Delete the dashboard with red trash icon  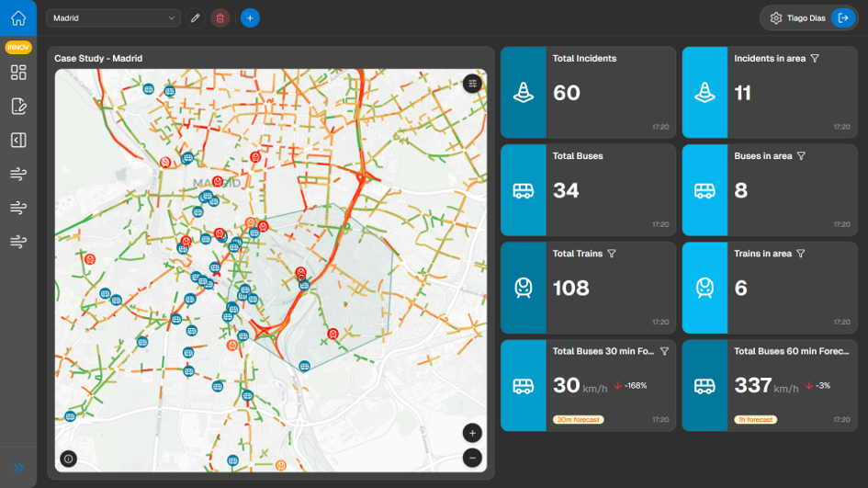coord(220,18)
